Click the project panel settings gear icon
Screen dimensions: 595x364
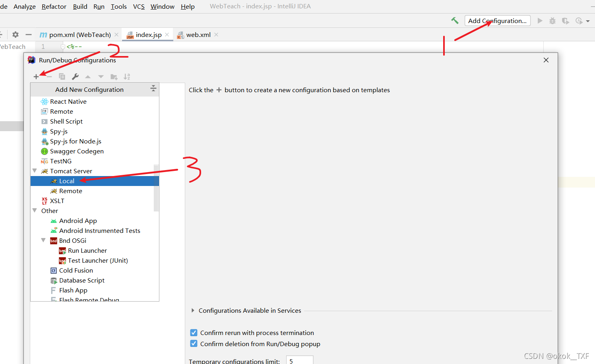click(x=16, y=35)
